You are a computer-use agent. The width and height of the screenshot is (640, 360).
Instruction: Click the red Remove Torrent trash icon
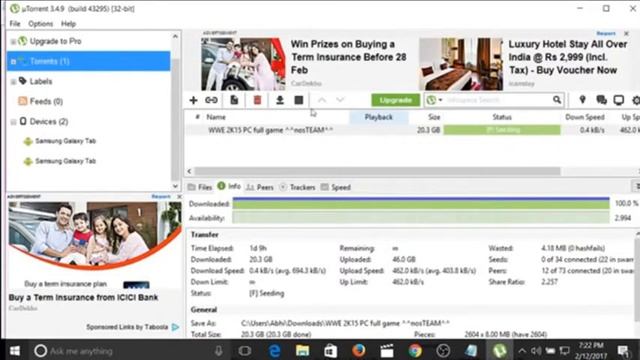point(258,100)
